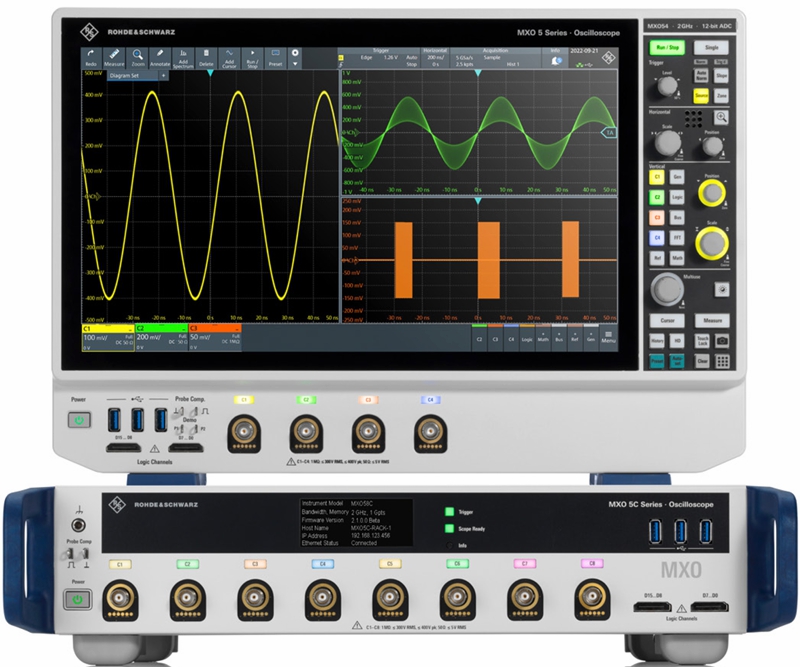Push the Auto Norm trigger button
This screenshot has height=667, width=800.
click(702, 76)
